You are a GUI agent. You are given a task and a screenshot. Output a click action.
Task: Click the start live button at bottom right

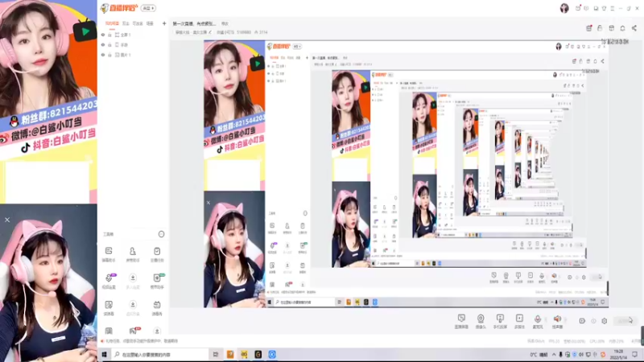625,320
